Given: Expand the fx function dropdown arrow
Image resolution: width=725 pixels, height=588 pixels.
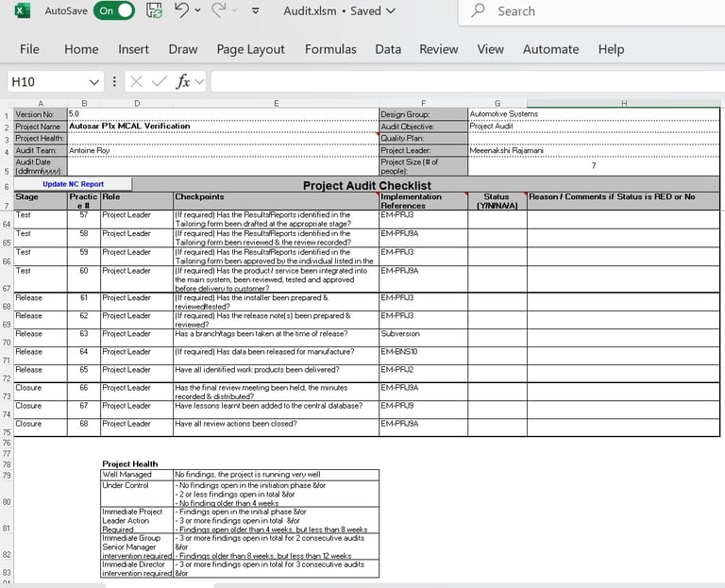Looking at the screenshot, I should pos(200,82).
